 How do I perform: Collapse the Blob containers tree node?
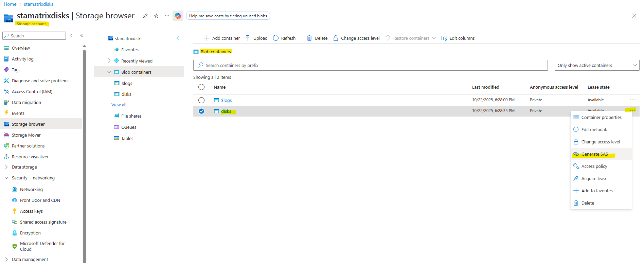tap(109, 72)
